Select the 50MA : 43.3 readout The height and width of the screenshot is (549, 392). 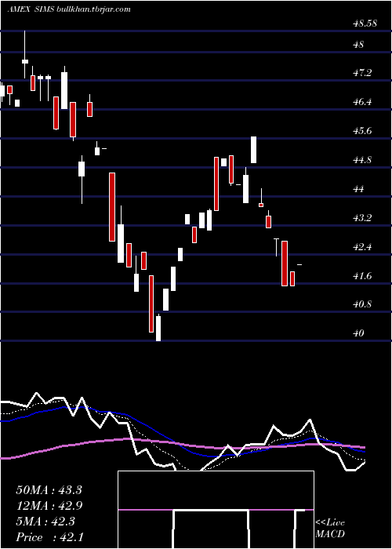[x=49, y=490]
